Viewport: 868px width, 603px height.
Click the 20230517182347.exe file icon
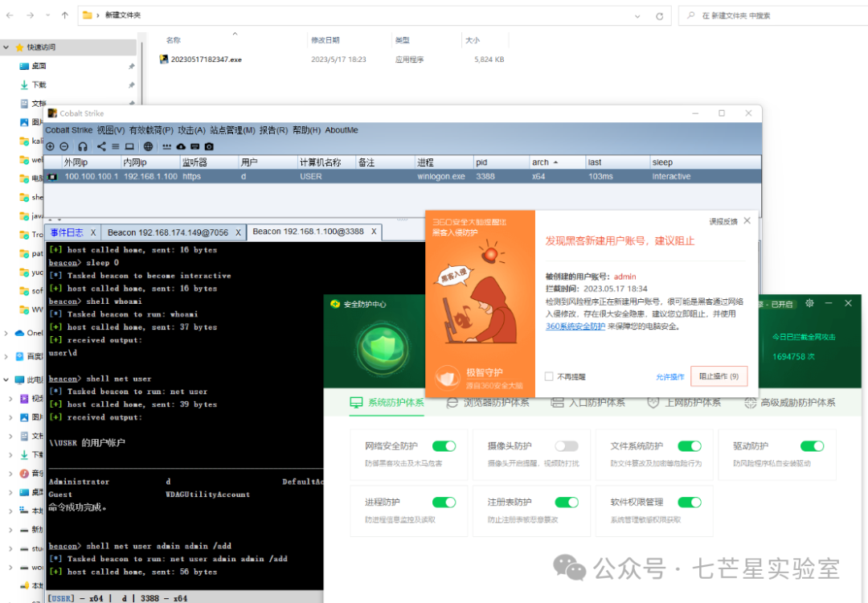tap(164, 59)
